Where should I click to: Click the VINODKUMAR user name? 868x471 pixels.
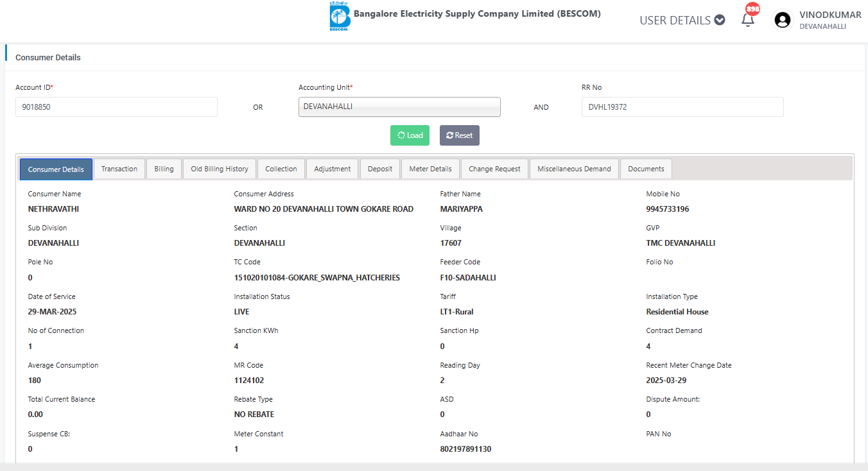click(x=830, y=15)
